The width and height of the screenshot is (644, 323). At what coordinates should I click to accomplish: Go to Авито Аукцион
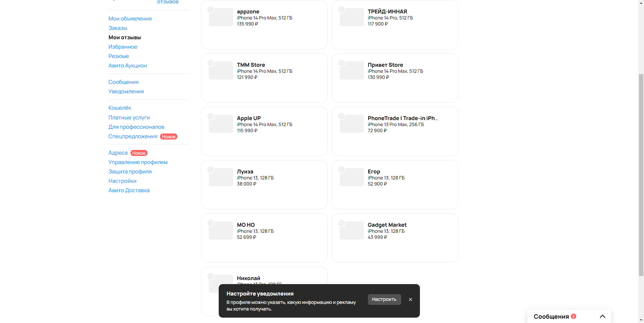(127, 66)
